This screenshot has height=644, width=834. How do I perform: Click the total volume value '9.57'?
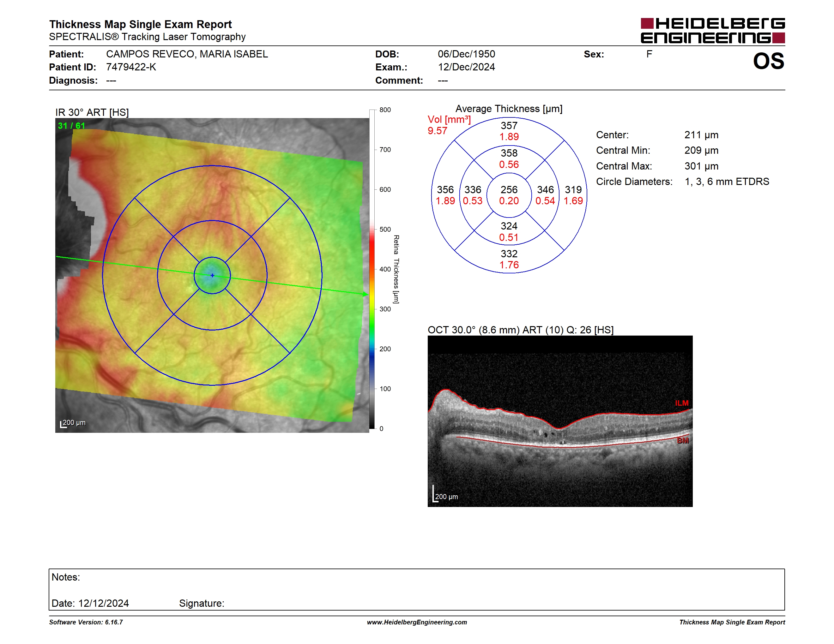point(437,131)
